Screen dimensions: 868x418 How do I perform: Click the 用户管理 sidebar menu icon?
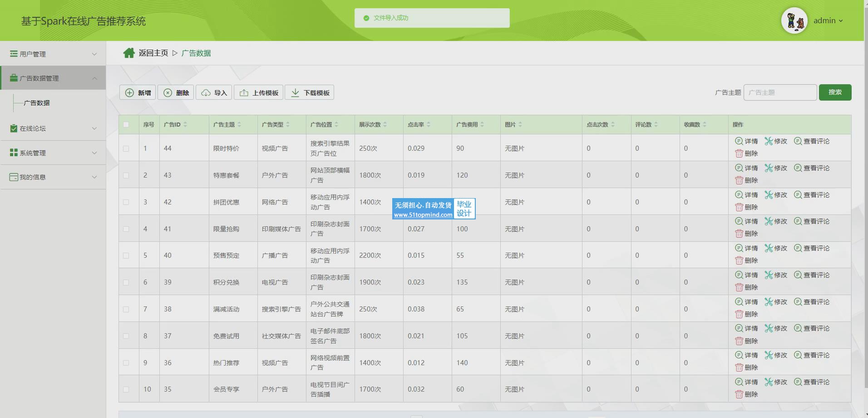14,54
